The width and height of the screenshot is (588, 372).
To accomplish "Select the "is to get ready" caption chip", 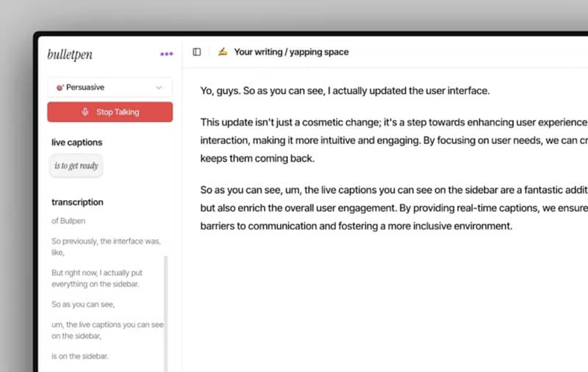I will point(76,166).
